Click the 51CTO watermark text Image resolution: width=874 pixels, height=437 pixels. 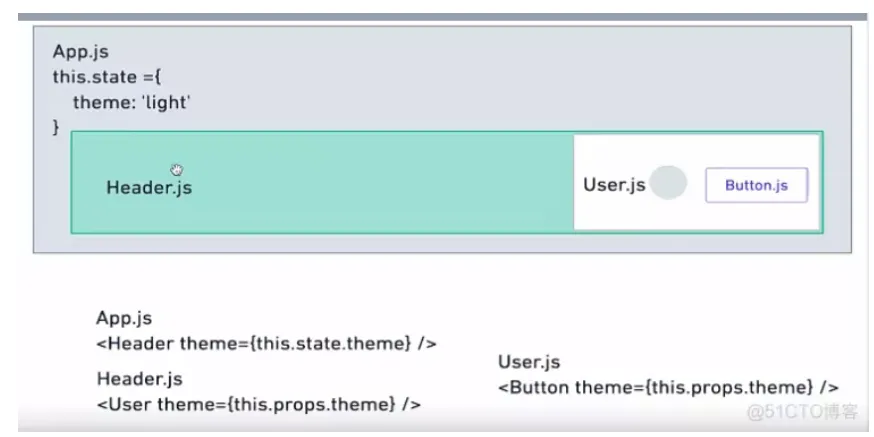[802, 411]
